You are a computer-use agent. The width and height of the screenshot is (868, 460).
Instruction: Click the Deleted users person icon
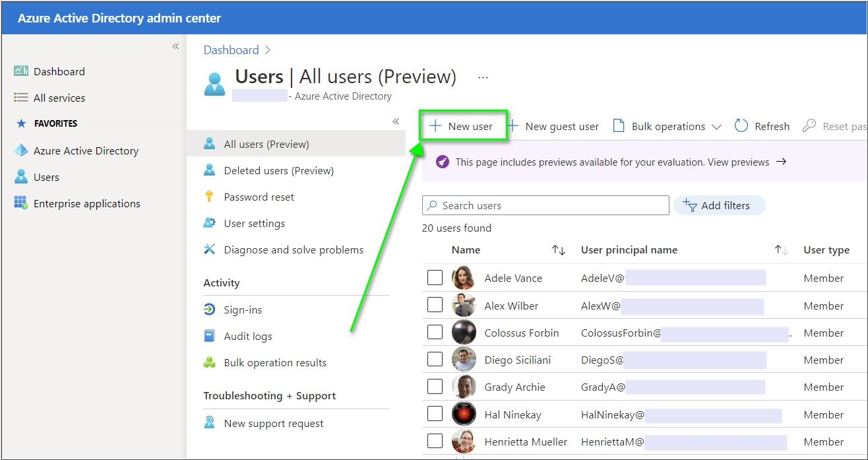pos(210,170)
